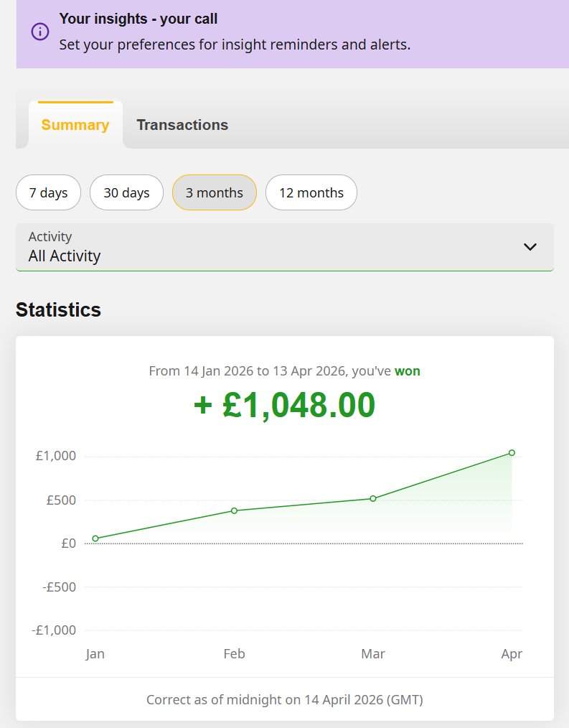Select the 30 days filter
Screen dimensions: 569x728
point(126,192)
